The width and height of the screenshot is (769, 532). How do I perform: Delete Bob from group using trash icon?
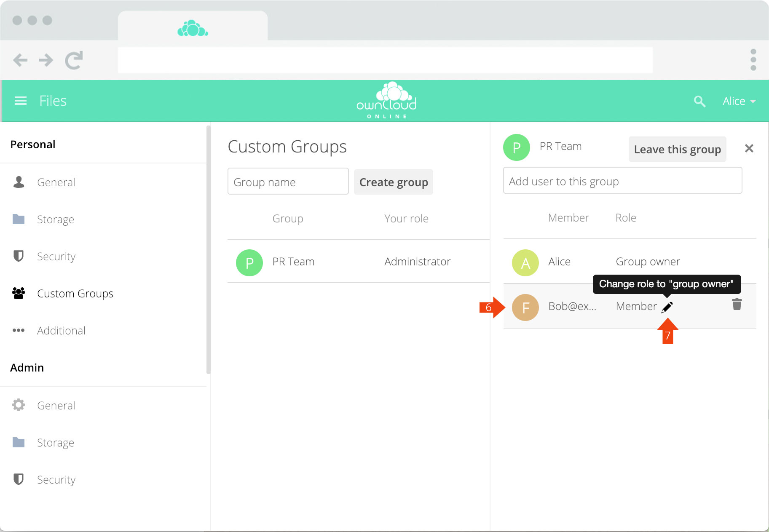pos(736,305)
